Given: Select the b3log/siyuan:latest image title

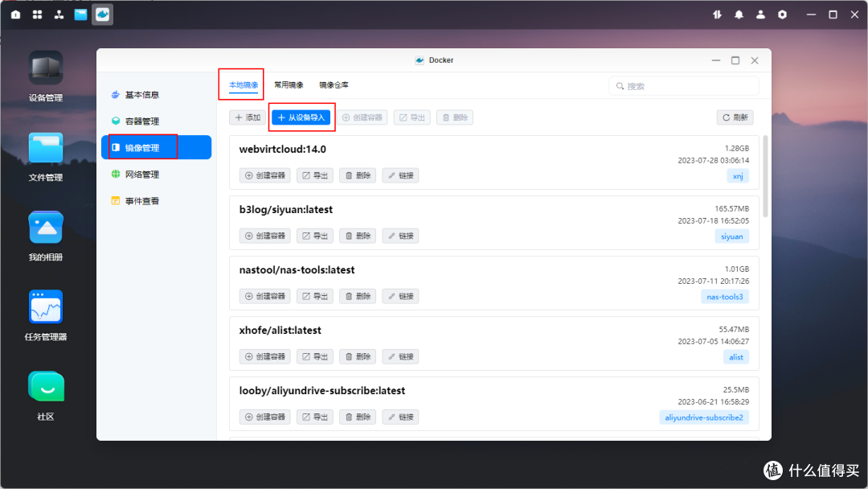Looking at the screenshot, I should (285, 209).
